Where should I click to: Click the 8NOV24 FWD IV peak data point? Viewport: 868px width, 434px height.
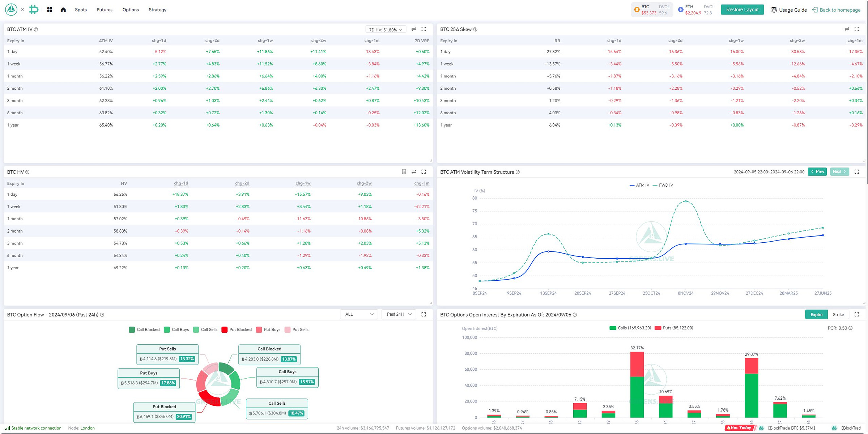(685, 201)
